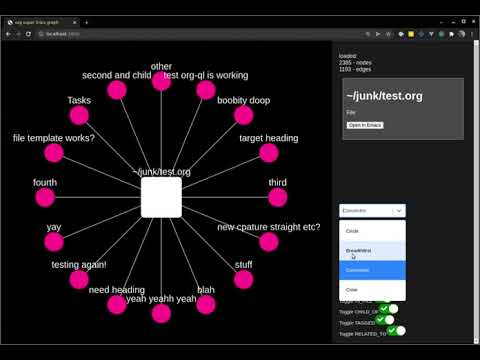Image resolution: width=480 pixels, height=360 pixels.
Task: Toggle the CHILD_OF edges switch
Action: point(388,309)
